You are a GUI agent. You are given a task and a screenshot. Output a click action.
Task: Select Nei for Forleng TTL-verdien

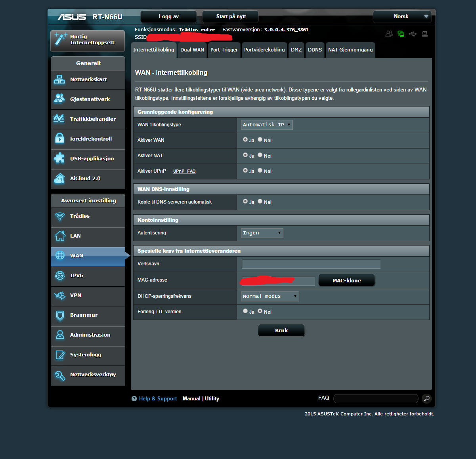click(260, 311)
